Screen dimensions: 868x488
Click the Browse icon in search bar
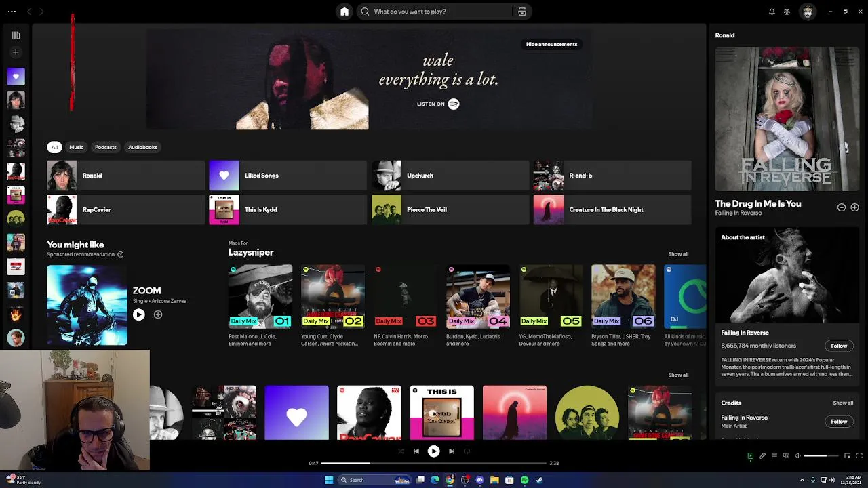(x=522, y=12)
